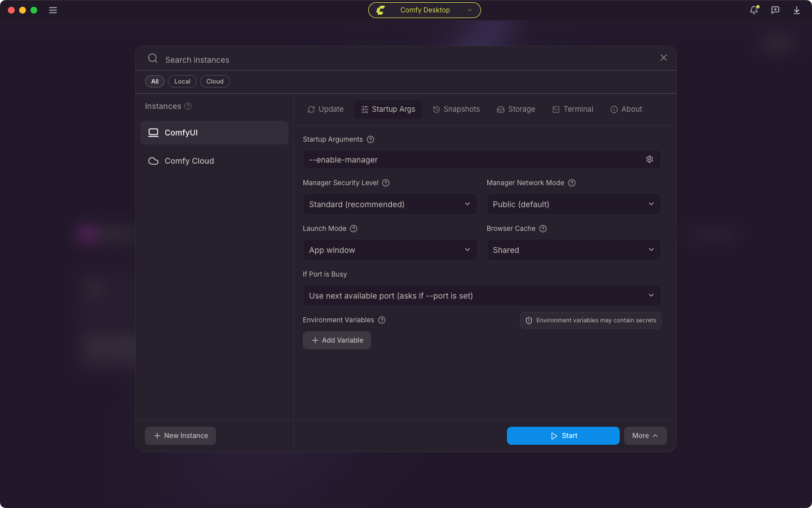Focus the Search instances field
Viewport: 812px width, 508px height.
tap(406, 59)
